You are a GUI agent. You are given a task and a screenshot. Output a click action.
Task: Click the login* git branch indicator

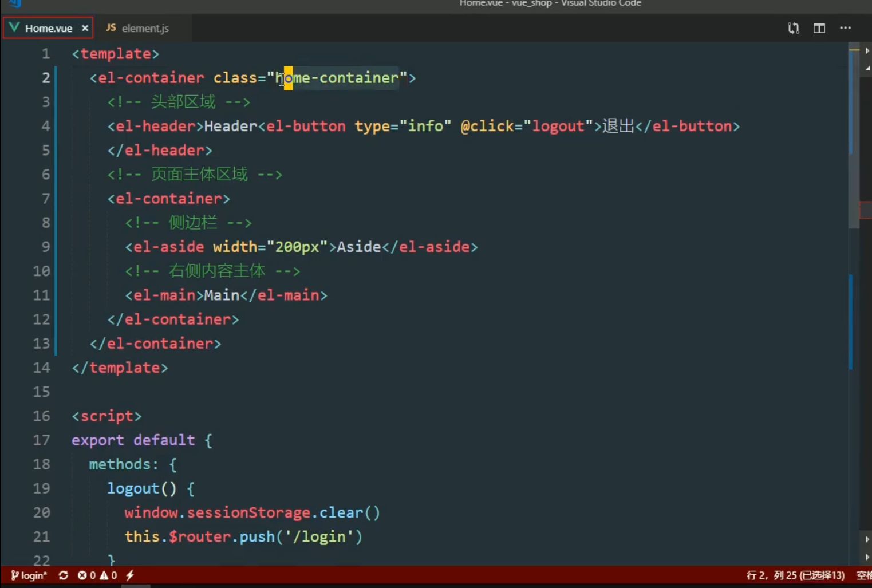pos(29,575)
